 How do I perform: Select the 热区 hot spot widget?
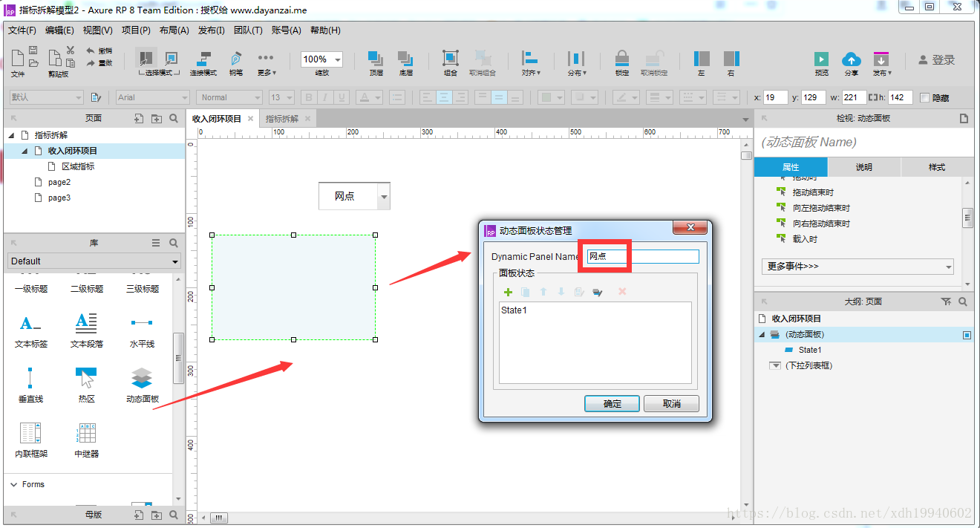[86, 384]
